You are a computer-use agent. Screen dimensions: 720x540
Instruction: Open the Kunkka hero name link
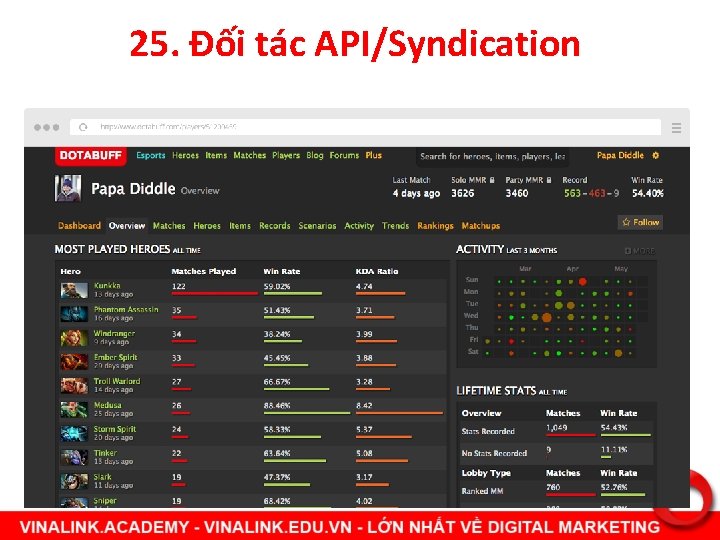coord(107,286)
